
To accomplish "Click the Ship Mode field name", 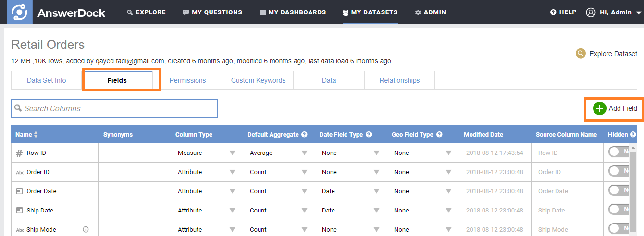I will (x=41, y=230).
